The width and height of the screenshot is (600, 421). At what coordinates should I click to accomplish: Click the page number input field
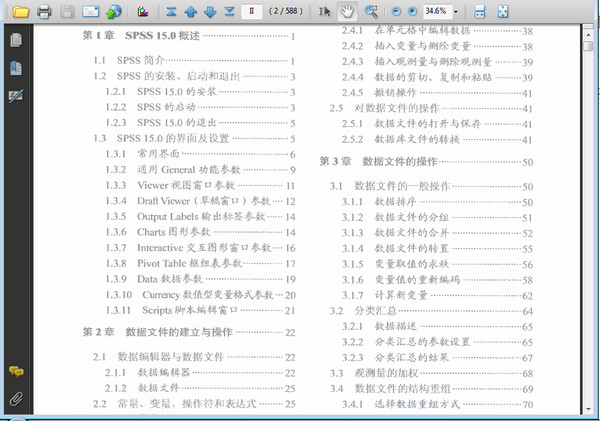click(x=252, y=11)
